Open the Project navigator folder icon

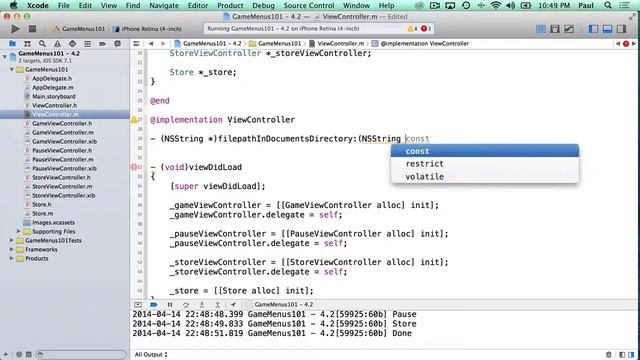[x=13, y=44]
